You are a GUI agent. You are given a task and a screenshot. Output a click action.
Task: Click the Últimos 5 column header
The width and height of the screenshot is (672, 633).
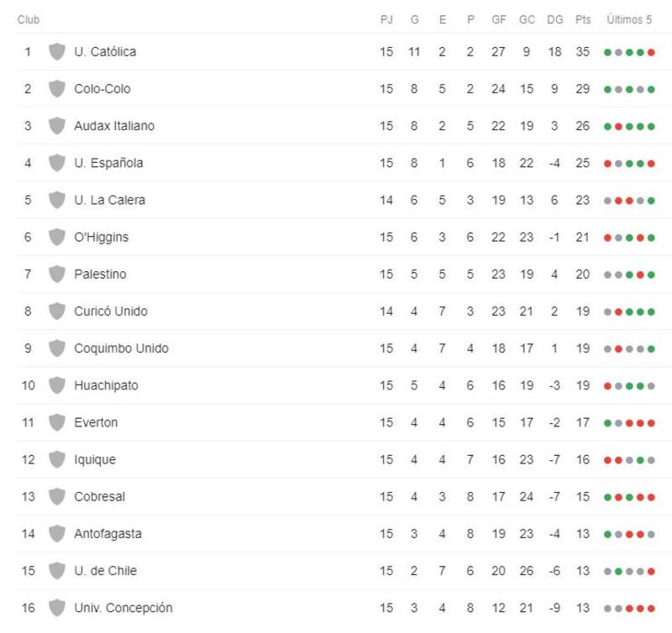(x=629, y=19)
